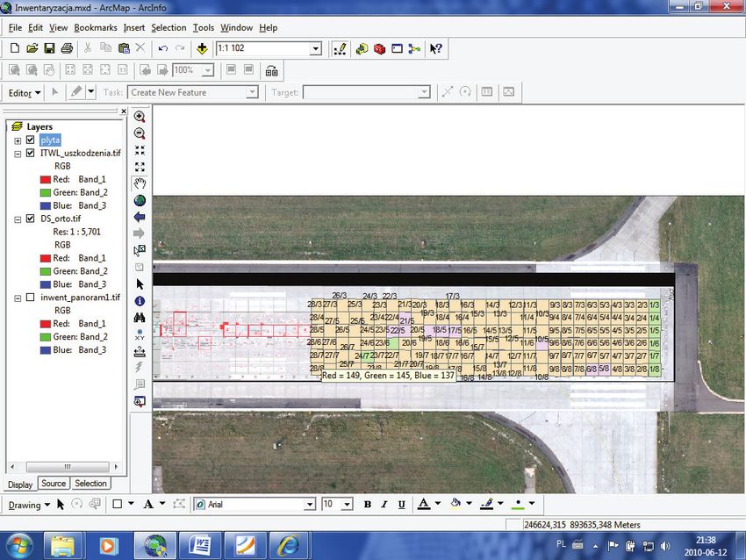This screenshot has width=746, height=560.
Task: Uncheck ITWL_uszkodzenia.tif layer
Action: coord(31,154)
